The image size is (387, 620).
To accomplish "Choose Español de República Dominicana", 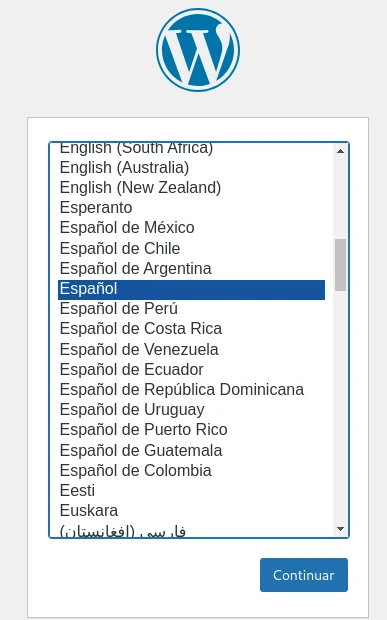I will 192,390.
